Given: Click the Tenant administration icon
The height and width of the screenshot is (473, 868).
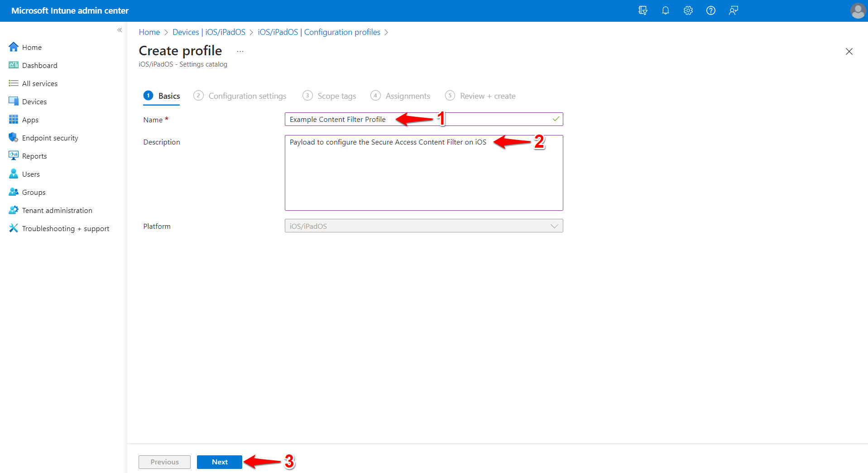Looking at the screenshot, I should (x=14, y=210).
